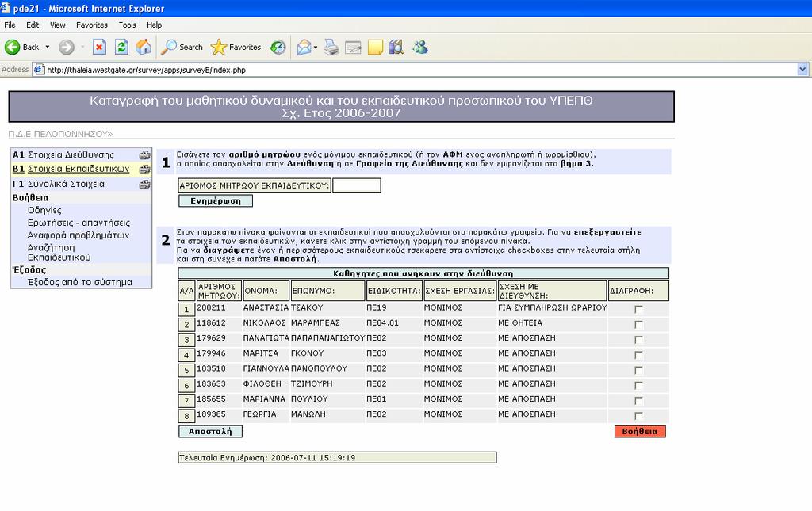Image resolution: width=812 pixels, height=511 pixels.
Task: Open Αναζήτηση Εκπαιδευτικού link
Action: point(59,253)
